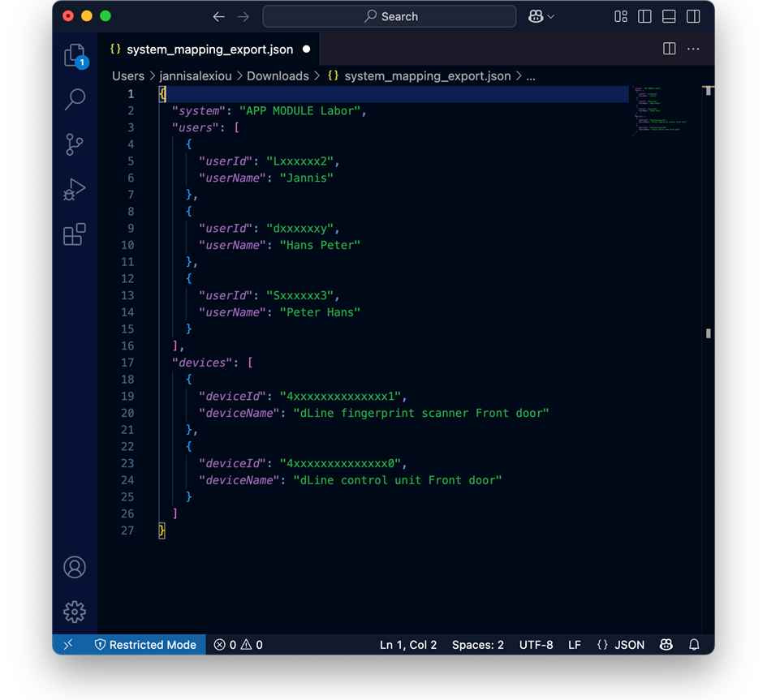Open the Explorer view in activity bar
This screenshot has height=700, width=767.
(x=75, y=55)
